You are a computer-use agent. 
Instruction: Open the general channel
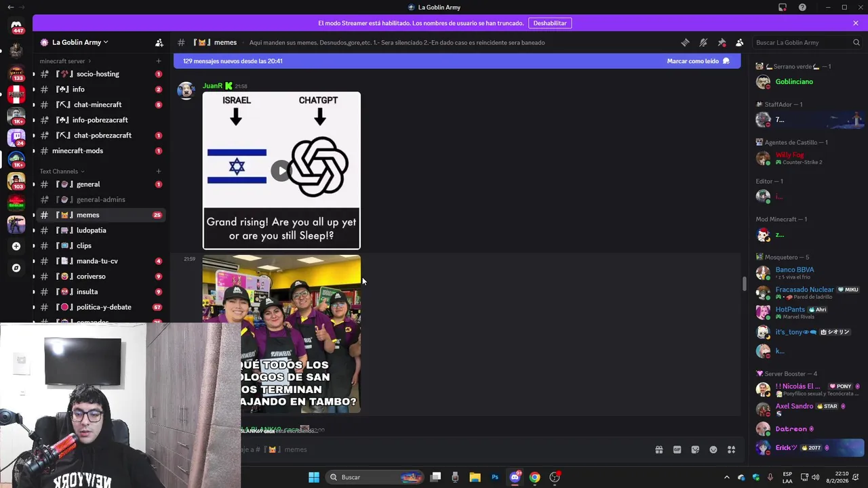[100, 184]
